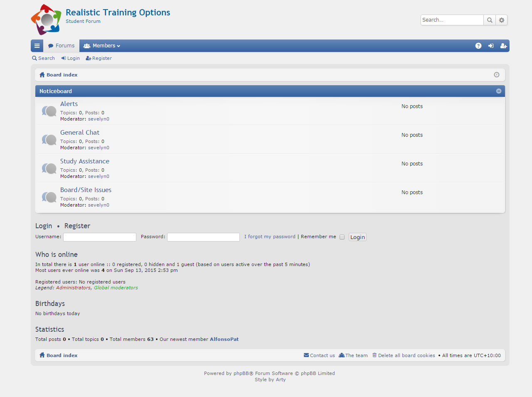The image size is (532, 397).
Task: Click the Login link below navbar
Action: [x=71, y=58]
